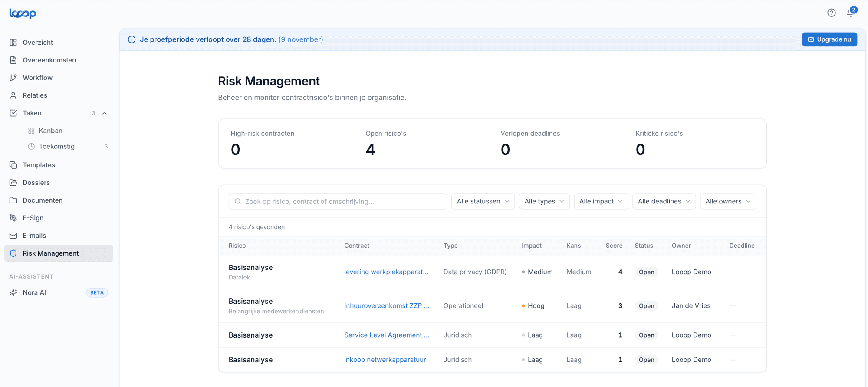
Task: Click the Open risico's count card
Action: (x=386, y=144)
